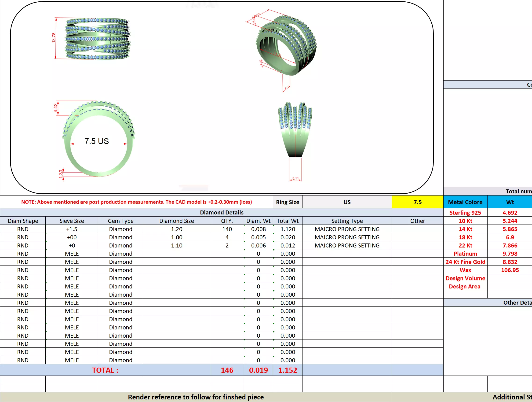Click the Wax weight 106.95 cell
Viewport: 532px width, 402px height.
[x=510, y=270]
